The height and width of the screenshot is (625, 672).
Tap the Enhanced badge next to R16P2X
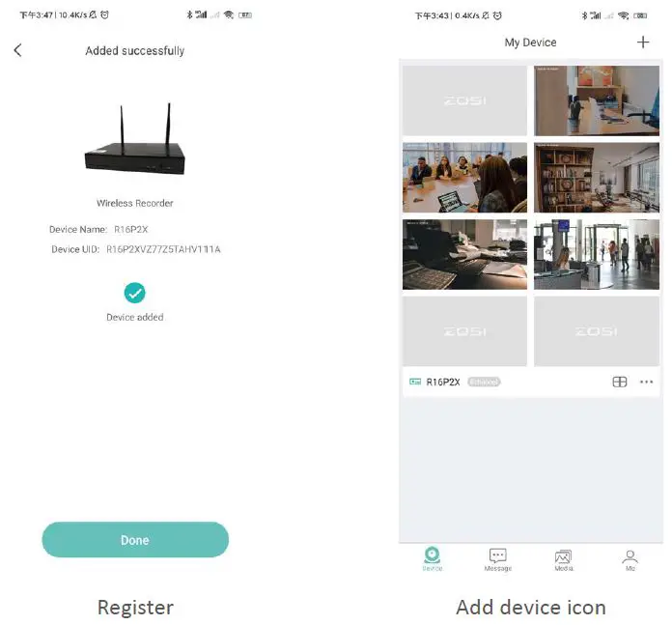click(x=484, y=382)
